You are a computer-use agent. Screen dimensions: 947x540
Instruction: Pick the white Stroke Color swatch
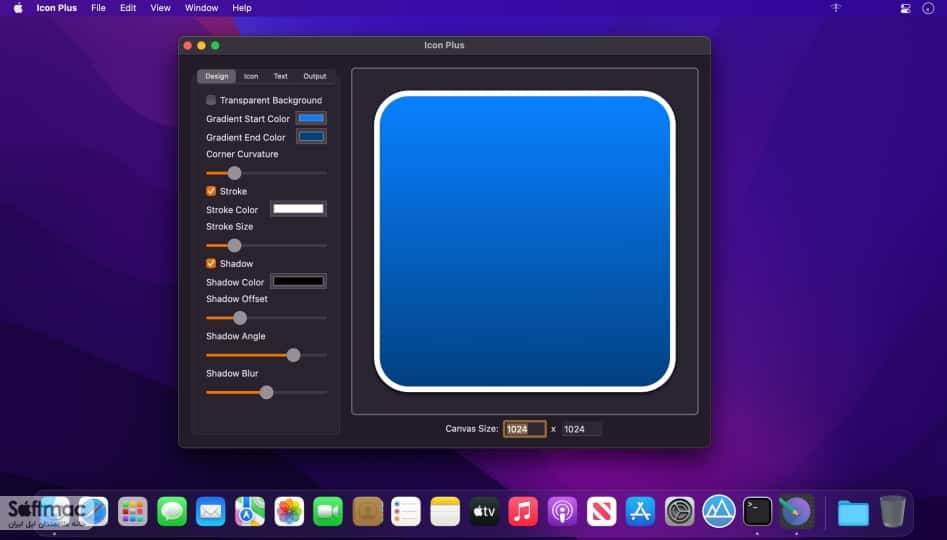pos(298,209)
